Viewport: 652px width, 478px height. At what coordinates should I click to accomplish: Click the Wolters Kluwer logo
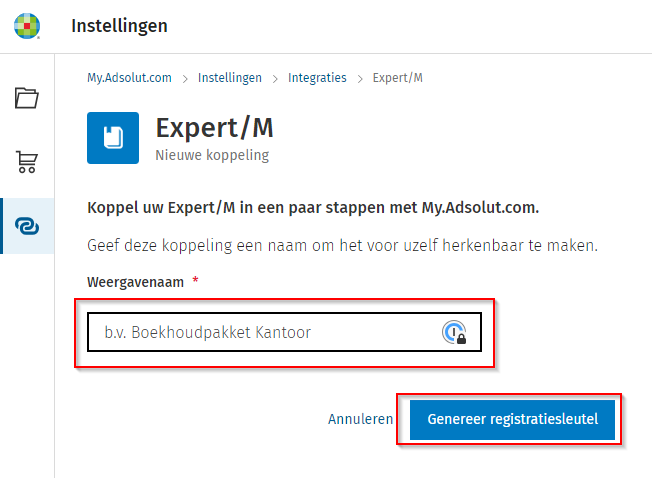coord(27,26)
